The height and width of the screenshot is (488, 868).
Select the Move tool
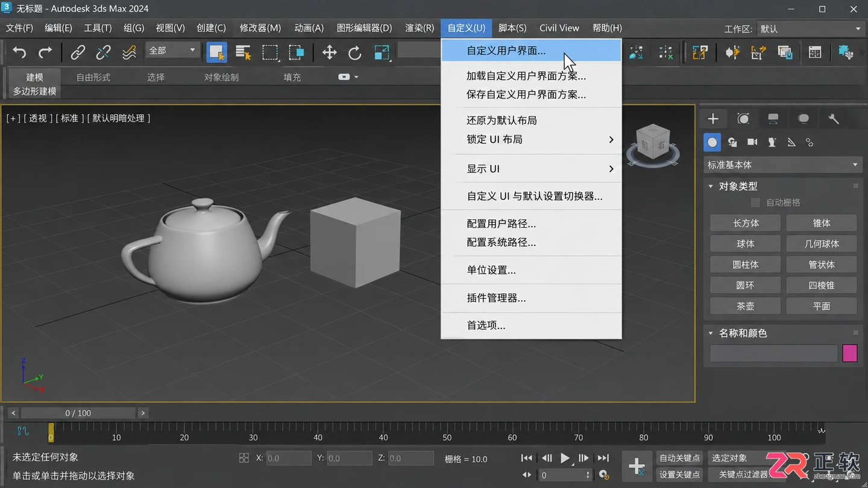(x=329, y=52)
